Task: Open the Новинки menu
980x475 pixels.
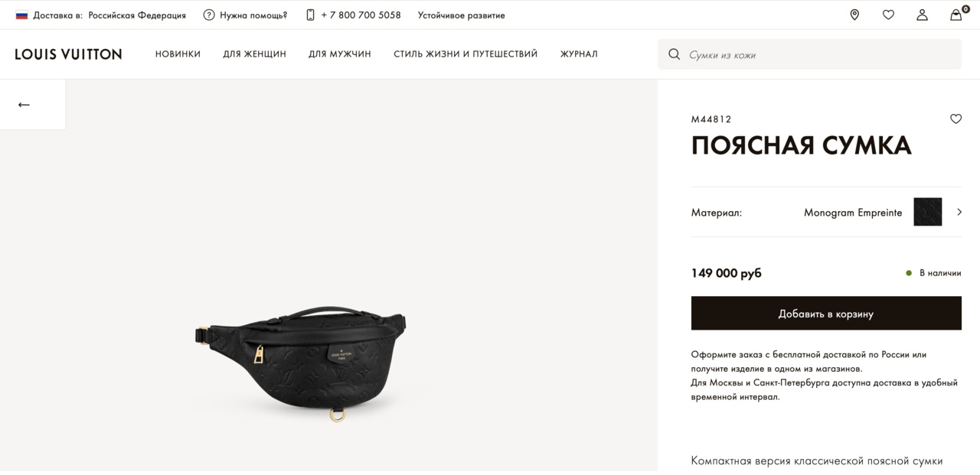Action: pos(178,54)
